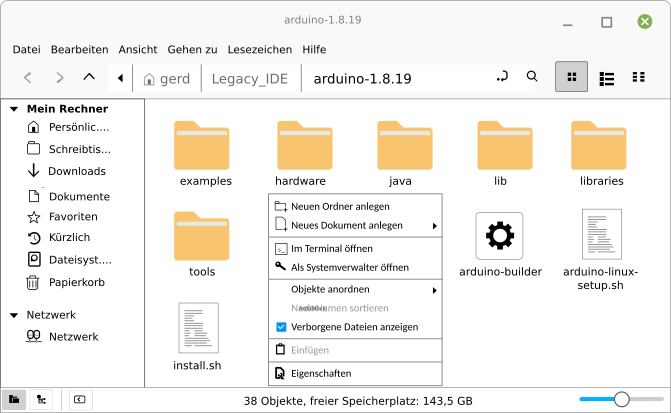Hide the sidebar with the status bar button
Image resolution: width=671 pixels, height=413 pixels.
click(79, 399)
